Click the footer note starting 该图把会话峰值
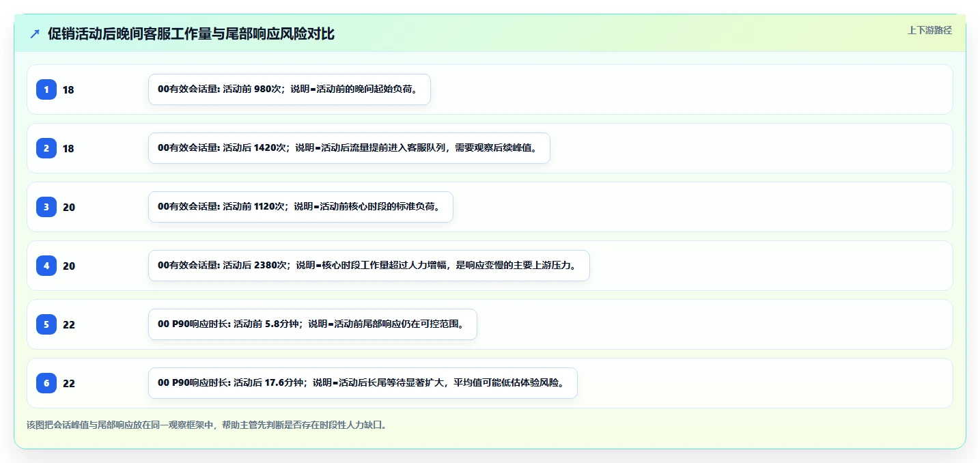Viewport: 980px width, 463px height. 208,425
